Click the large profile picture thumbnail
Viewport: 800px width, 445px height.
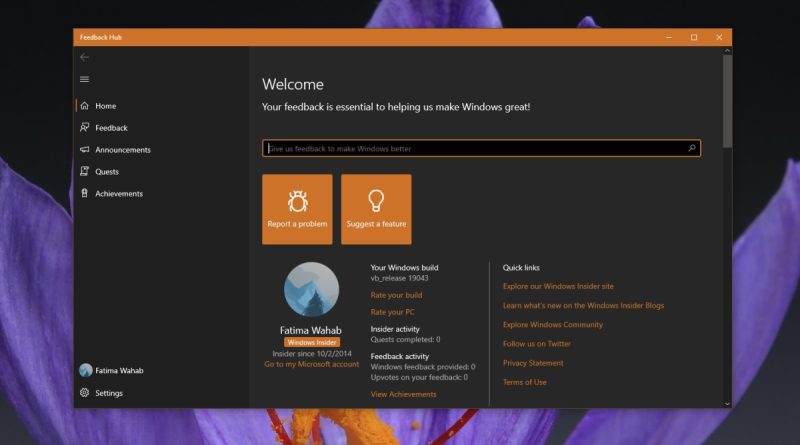point(311,289)
